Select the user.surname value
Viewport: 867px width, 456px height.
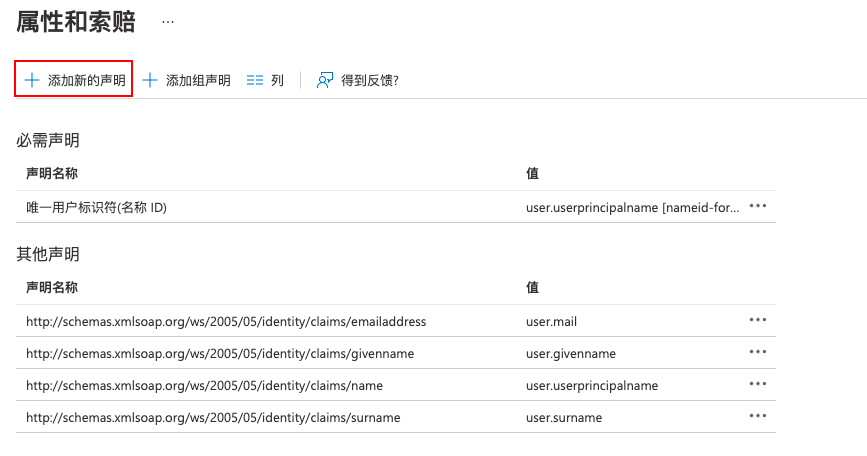pos(564,418)
